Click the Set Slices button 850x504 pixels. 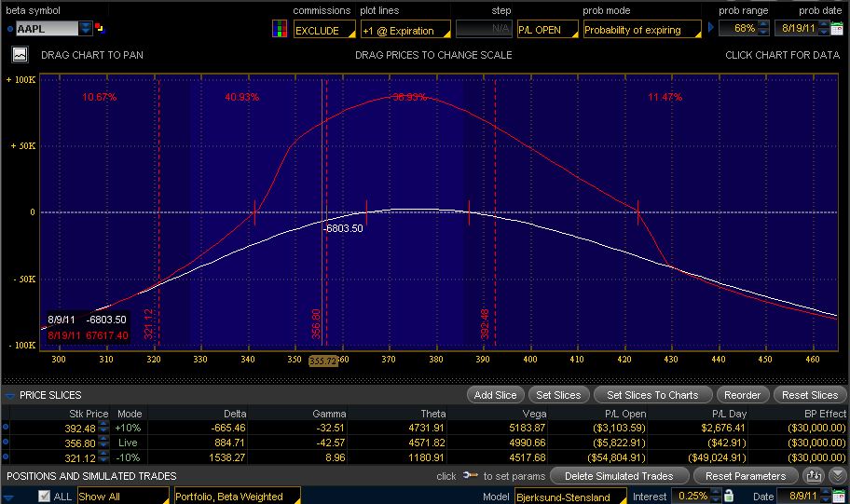pyautogui.click(x=558, y=395)
